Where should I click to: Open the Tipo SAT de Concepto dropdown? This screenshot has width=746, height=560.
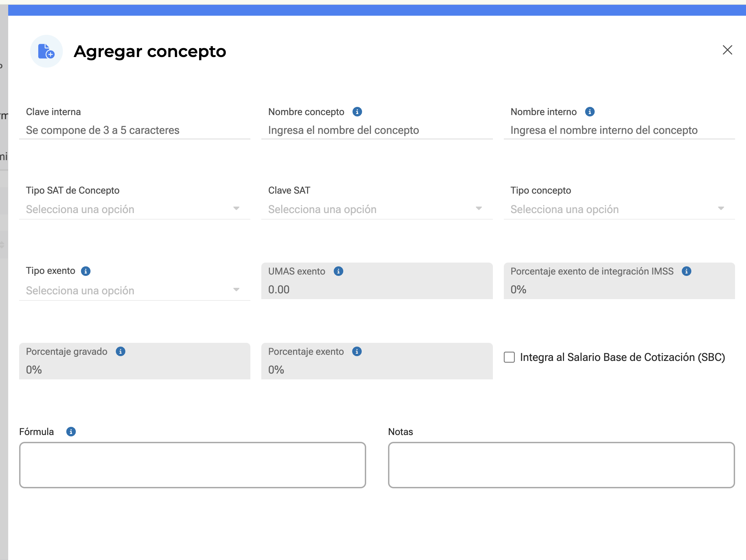pyautogui.click(x=135, y=209)
